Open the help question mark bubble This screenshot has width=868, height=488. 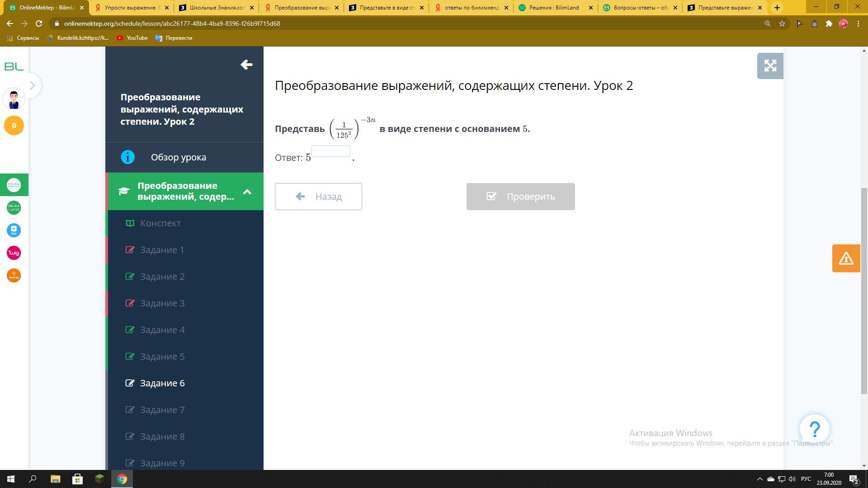[x=814, y=429]
